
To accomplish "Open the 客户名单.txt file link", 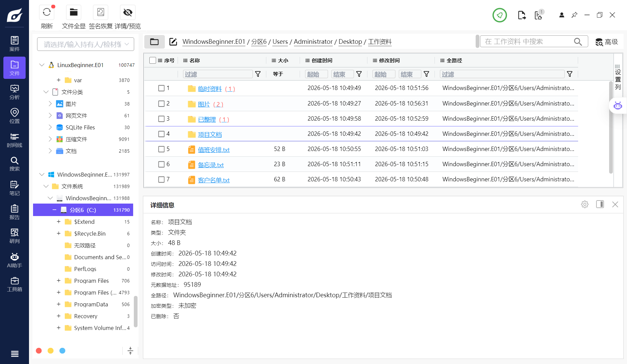I will (x=214, y=180).
